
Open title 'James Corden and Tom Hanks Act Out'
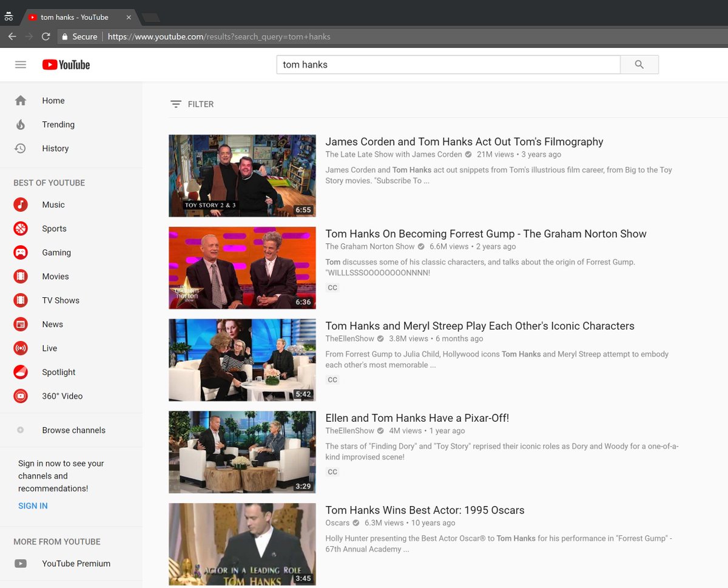pyautogui.click(x=464, y=141)
